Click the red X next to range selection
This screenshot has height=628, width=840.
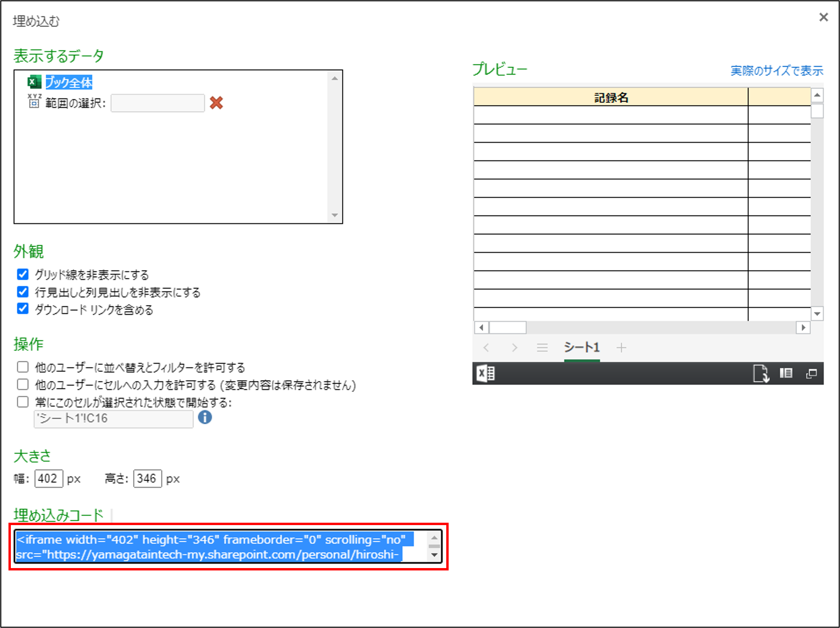click(216, 103)
